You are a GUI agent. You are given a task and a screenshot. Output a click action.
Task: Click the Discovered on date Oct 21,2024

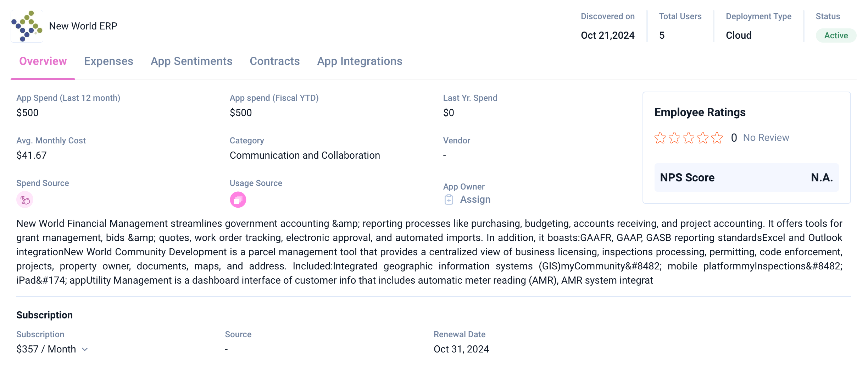click(x=607, y=35)
